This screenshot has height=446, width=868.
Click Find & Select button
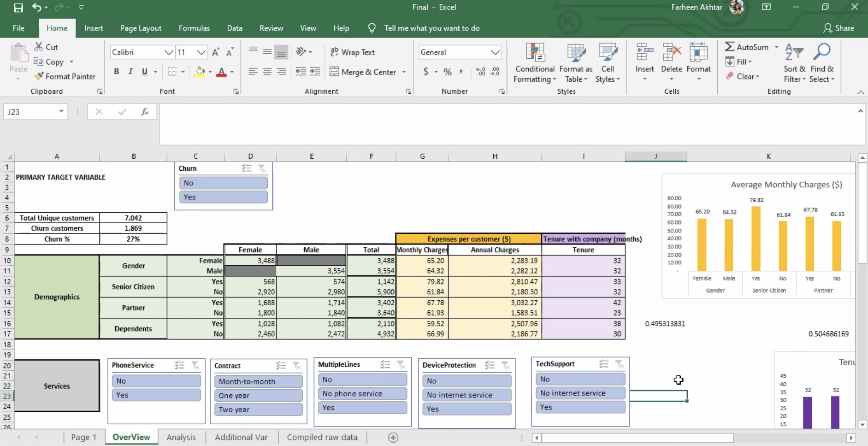point(822,63)
